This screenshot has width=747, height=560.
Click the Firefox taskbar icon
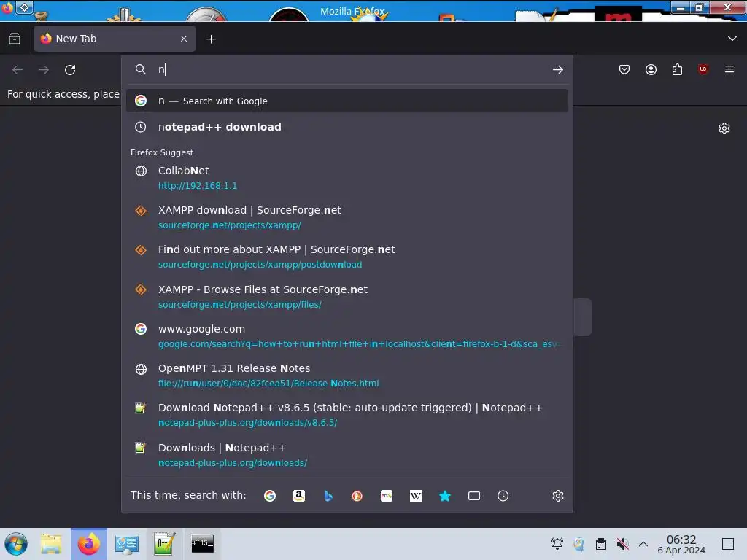(88, 544)
